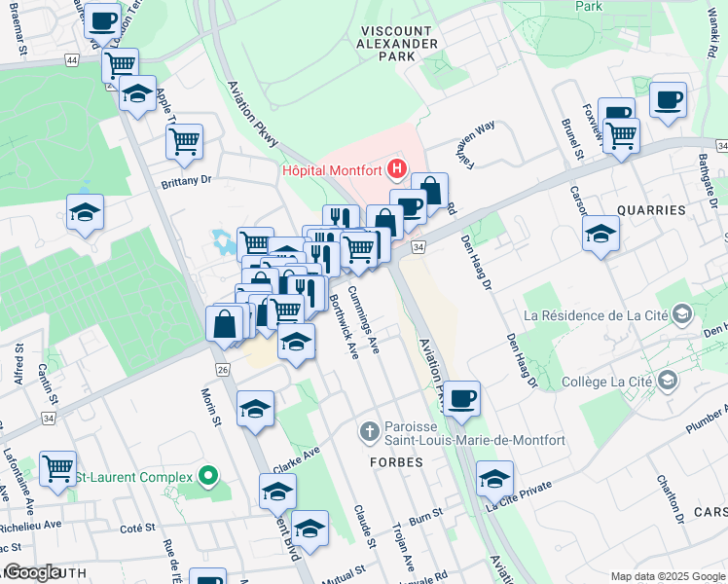This screenshot has height=584, width=728.
Task: Click the Collège La Cité school pin
Action: tap(668, 382)
